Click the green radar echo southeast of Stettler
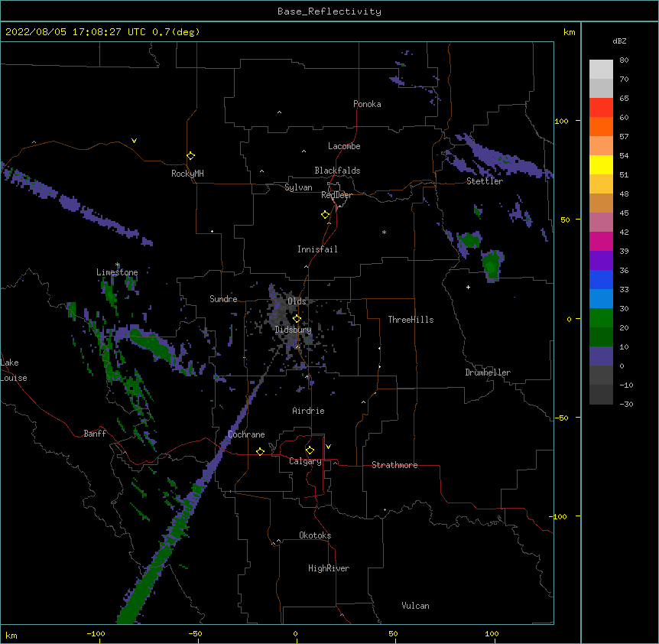The height and width of the screenshot is (644, 659). pos(492,265)
